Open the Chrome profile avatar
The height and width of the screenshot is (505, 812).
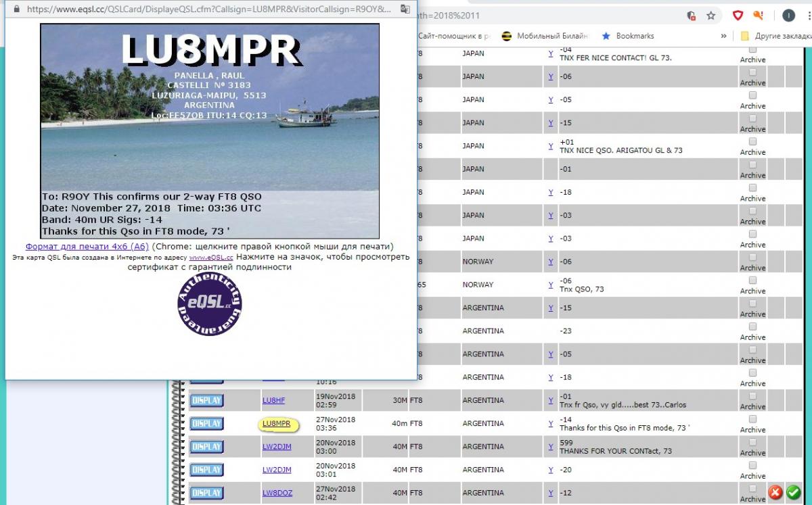click(788, 16)
